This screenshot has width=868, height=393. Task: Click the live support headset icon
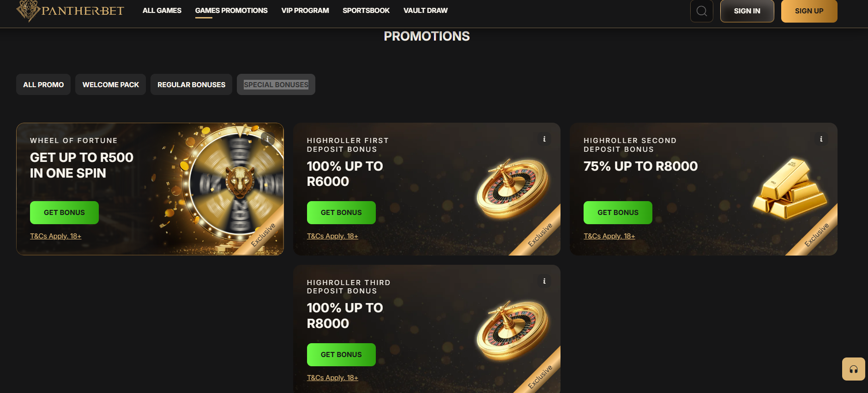(853, 369)
